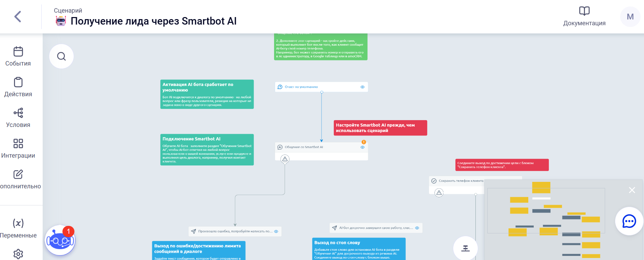Select red note Настройте Smartbot AI прежде
Image resolution: width=644 pixels, height=260 pixels.
point(381,128)
